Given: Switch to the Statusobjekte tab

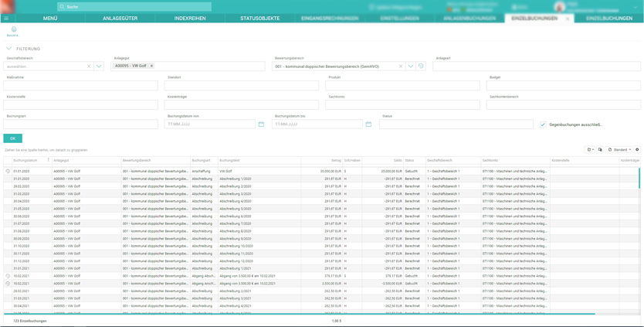Looking at the screenshot, I should [259, 18].
